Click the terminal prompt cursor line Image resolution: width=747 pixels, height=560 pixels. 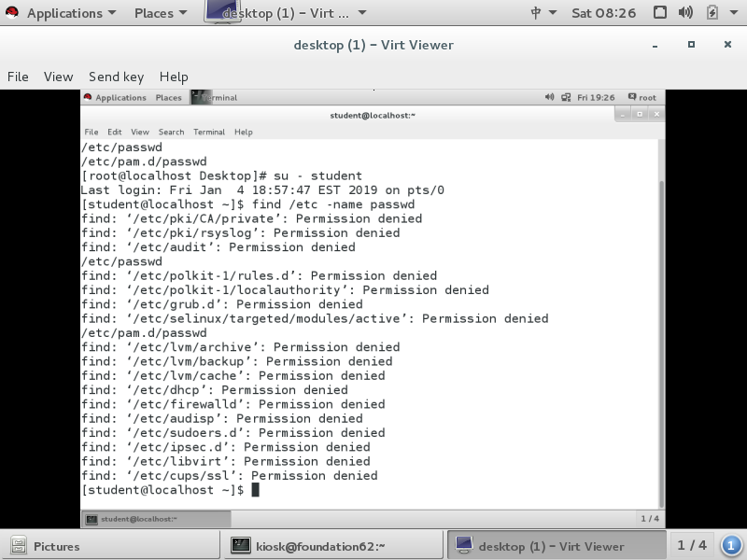tap(171, 490)
